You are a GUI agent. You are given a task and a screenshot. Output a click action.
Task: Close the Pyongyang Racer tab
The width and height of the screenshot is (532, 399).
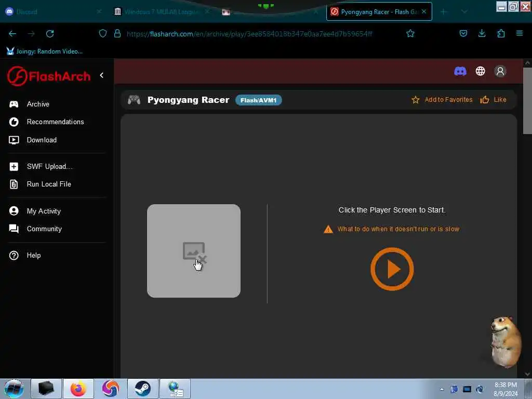tap(424, 11)
